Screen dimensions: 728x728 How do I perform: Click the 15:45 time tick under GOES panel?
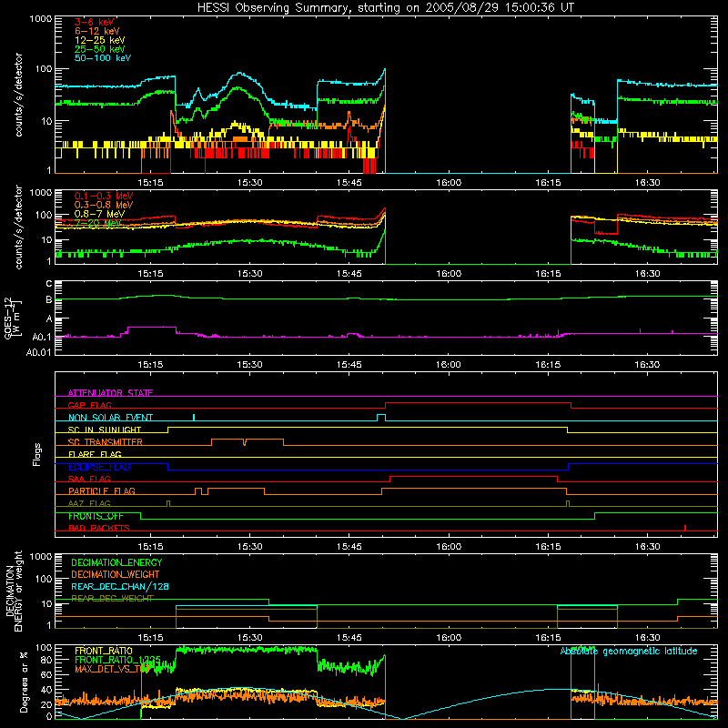349,365
